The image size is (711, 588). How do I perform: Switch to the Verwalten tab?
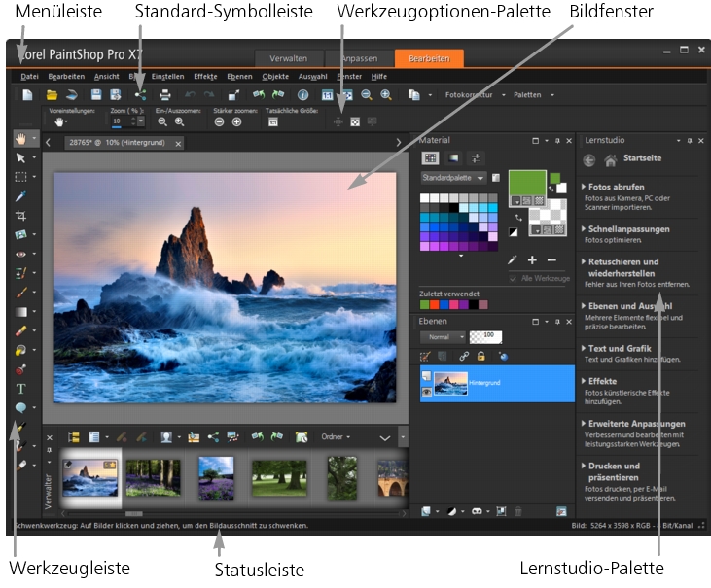point(288,59)
